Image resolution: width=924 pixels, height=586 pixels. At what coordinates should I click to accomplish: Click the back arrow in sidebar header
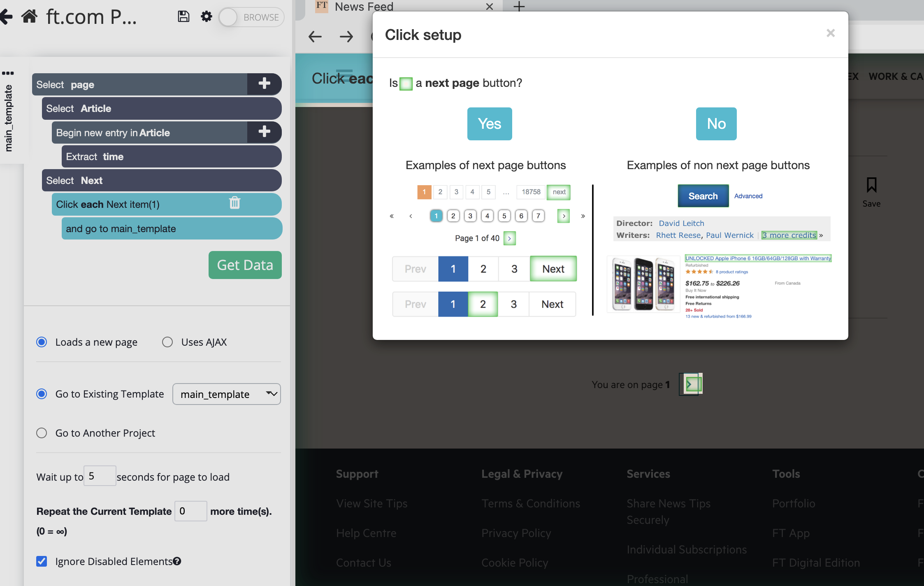pyautogui.click(x=6, y=17)
